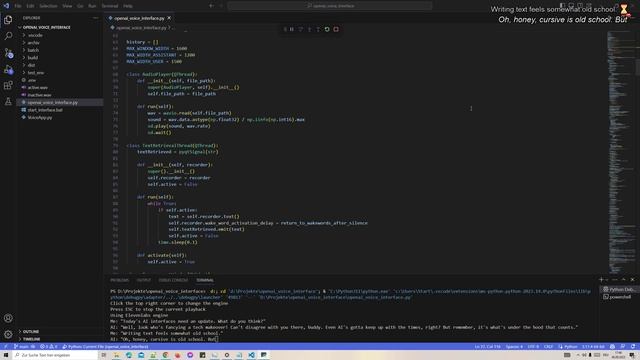Click the command center search box
This screenshot has height=360, width=640.
[330, 6]
